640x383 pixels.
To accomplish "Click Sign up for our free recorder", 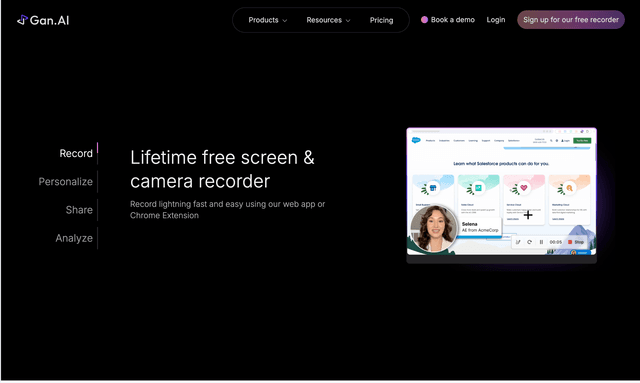I will (x=571, y=20).
